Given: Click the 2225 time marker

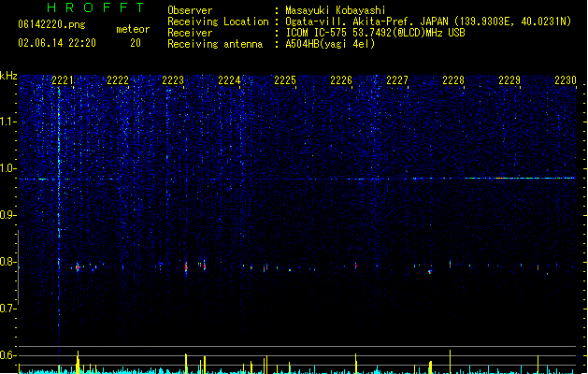Looking at the screenshot, I should 285,80.
